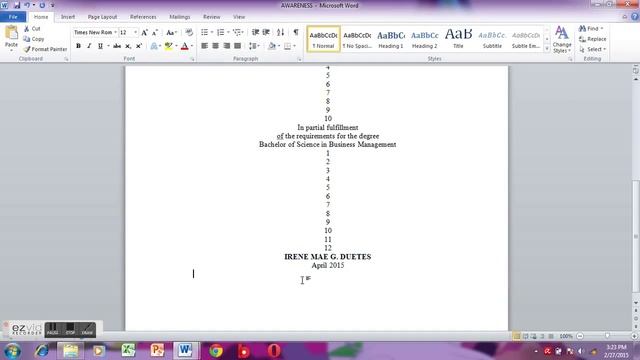
Task: Click the Undo arrow in quick access toolbar
Action: click(27, 5)
